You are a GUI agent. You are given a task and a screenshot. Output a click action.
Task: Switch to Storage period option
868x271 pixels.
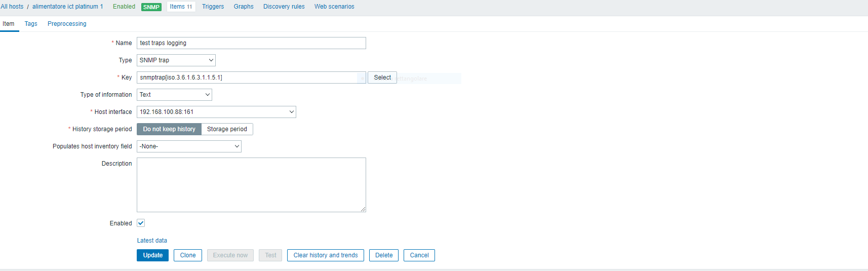[x=227, y=129]
